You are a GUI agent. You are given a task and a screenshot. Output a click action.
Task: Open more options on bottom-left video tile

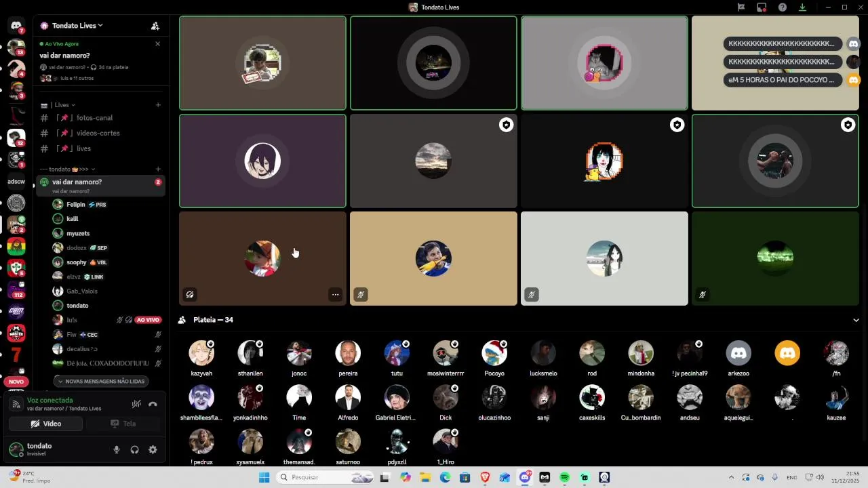point(335,295)
